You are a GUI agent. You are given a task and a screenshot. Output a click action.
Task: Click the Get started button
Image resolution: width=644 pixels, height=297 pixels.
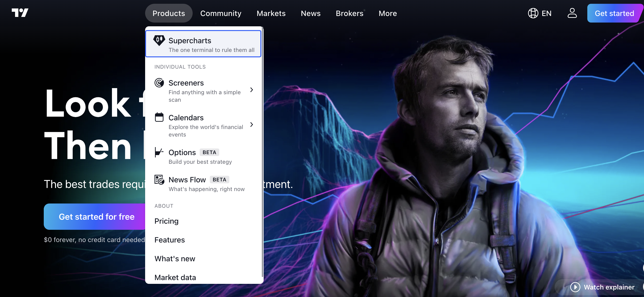(x=614, y=13)
